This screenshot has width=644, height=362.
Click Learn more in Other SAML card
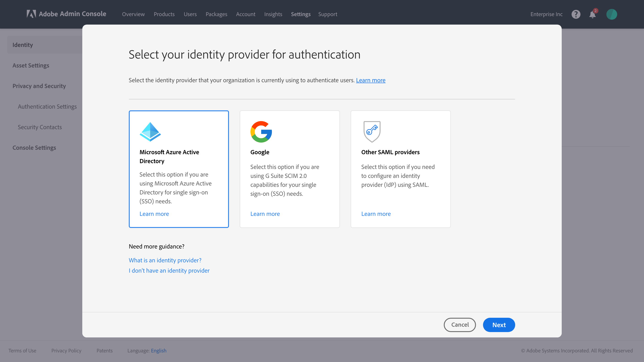[376, 214]
